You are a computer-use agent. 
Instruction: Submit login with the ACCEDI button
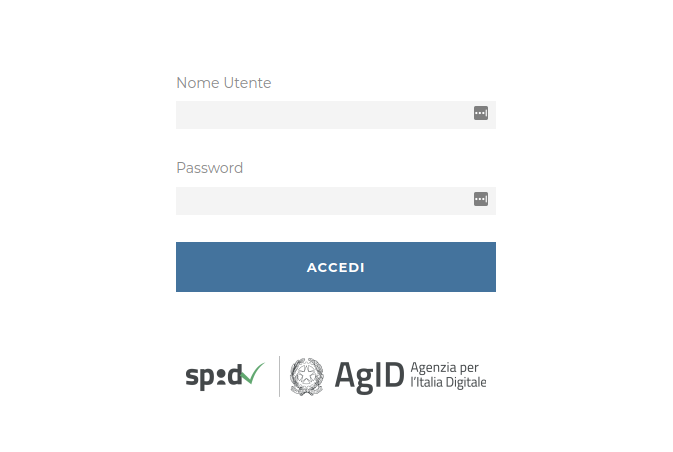[336, 267]
